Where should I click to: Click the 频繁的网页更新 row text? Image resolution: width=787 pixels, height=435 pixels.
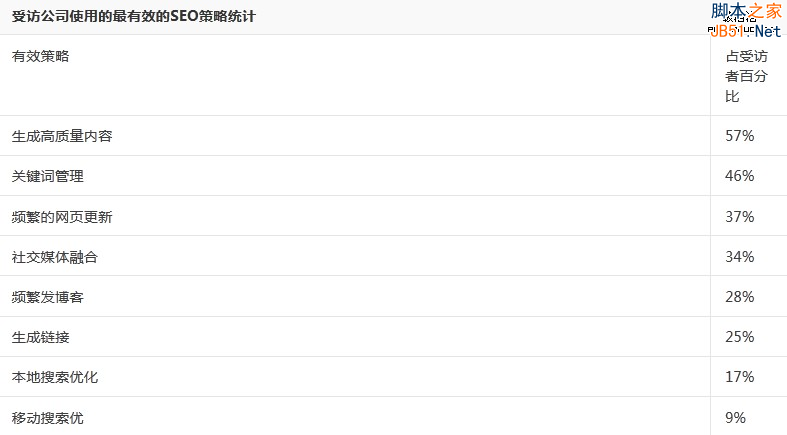click(x=62, y=217)
